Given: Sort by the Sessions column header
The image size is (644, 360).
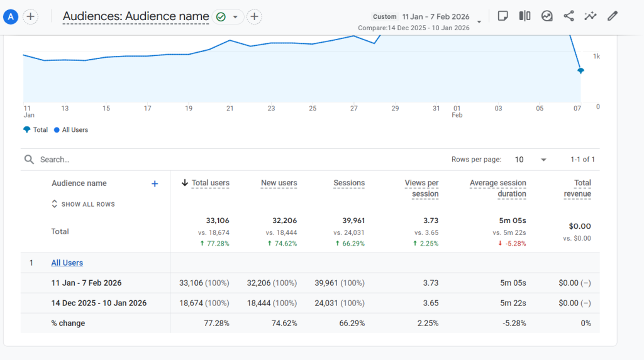Looking at the screenshot, I should [349, 183].
